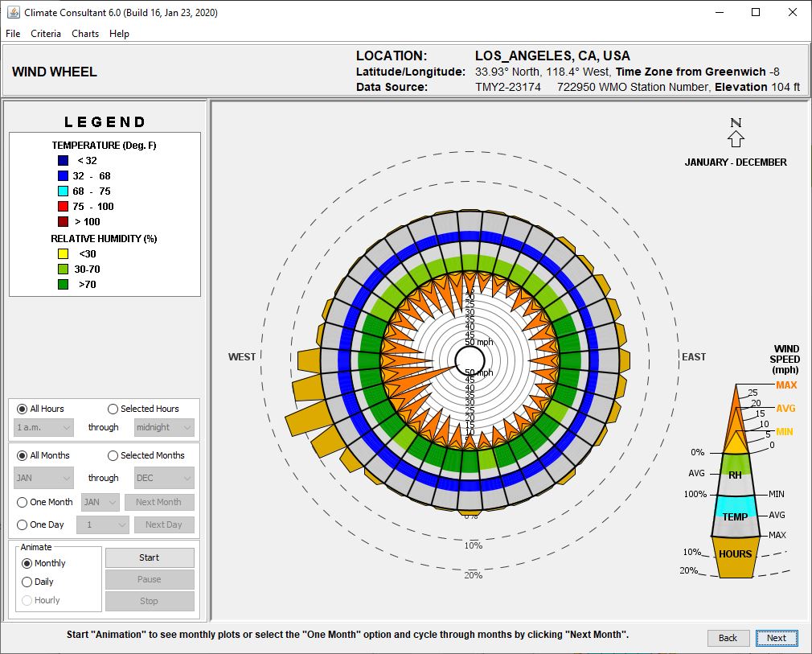Open the midnight end hour dropdown
This screenshot has width=812, height=654.
[164, 428]
